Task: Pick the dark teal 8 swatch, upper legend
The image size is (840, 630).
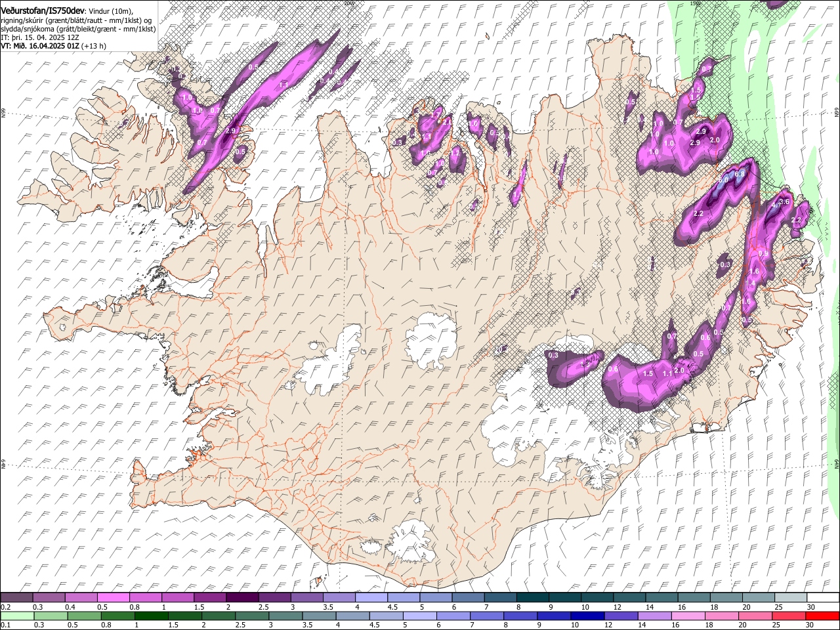Action: (x=532, y=597)
